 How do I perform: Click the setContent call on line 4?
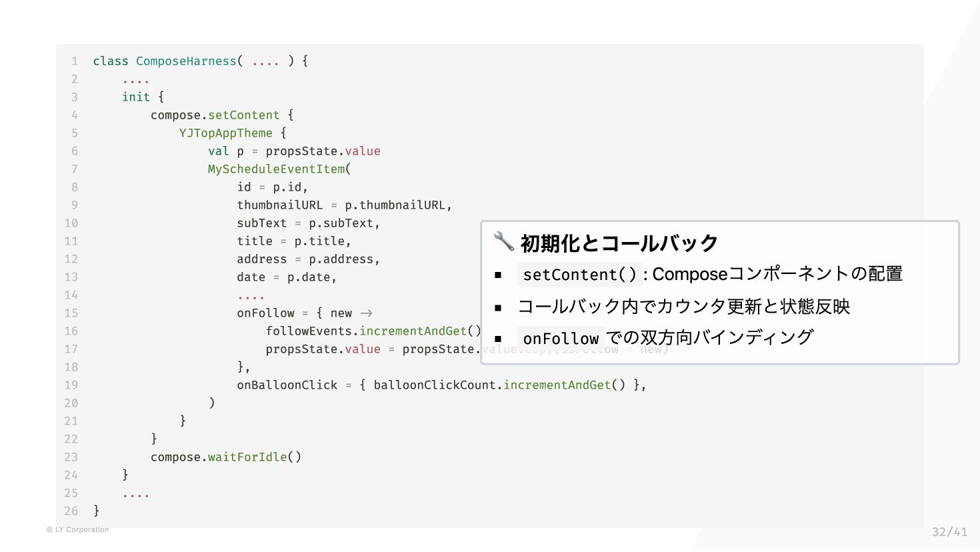tap(244, 115)
